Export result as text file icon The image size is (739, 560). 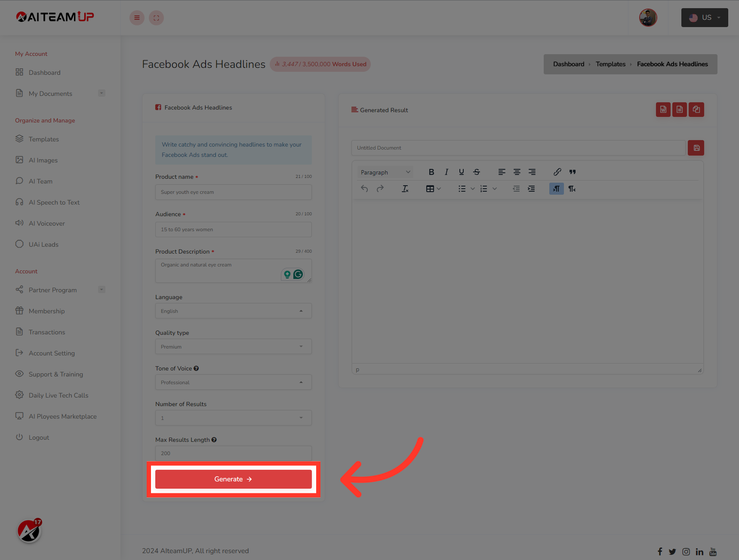point(679,110)
